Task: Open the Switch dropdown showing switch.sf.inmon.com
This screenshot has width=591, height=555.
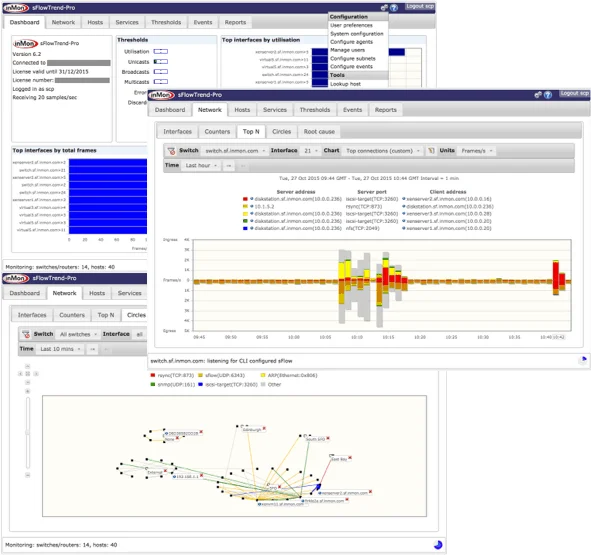Action: 234,151
